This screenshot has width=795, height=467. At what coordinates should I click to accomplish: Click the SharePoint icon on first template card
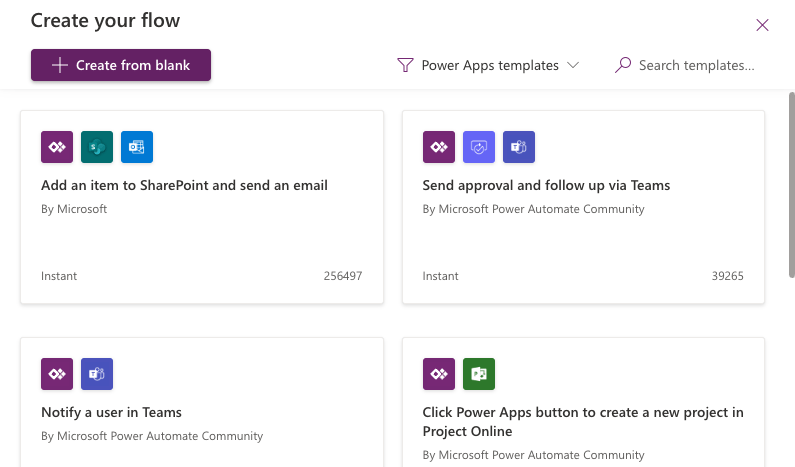(97, 147)
